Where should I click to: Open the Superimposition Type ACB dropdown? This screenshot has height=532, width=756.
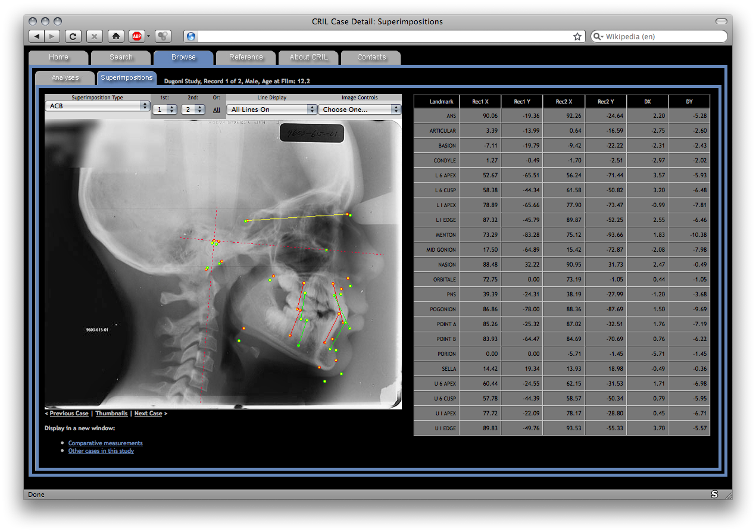[x=97, y=106]
